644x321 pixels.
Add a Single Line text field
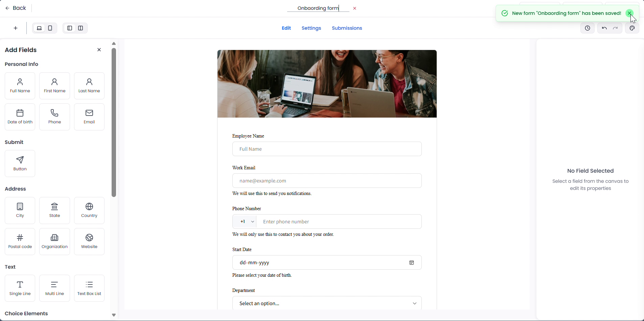[x=20, y=288]
